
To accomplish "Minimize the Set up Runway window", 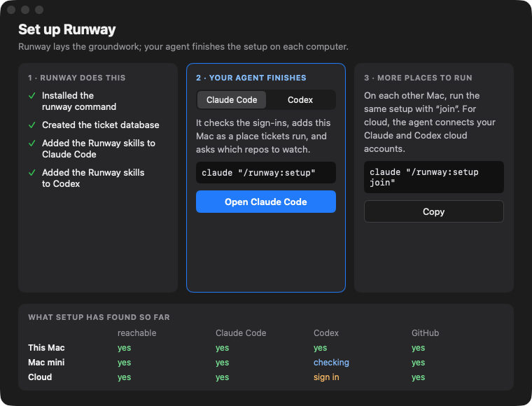I will coord(25,10).
